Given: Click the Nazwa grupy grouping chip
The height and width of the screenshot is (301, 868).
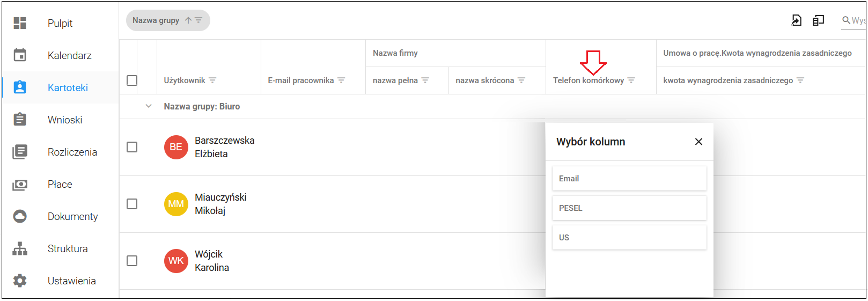Looking at the screenshot, I should (168, 20).
